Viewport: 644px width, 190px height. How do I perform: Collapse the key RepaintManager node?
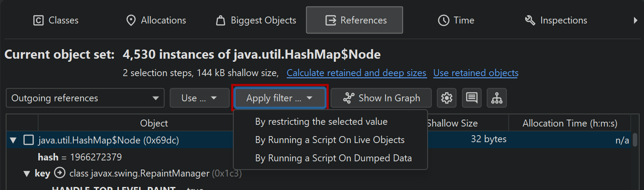pyautogui.click(x=27, y=174)
